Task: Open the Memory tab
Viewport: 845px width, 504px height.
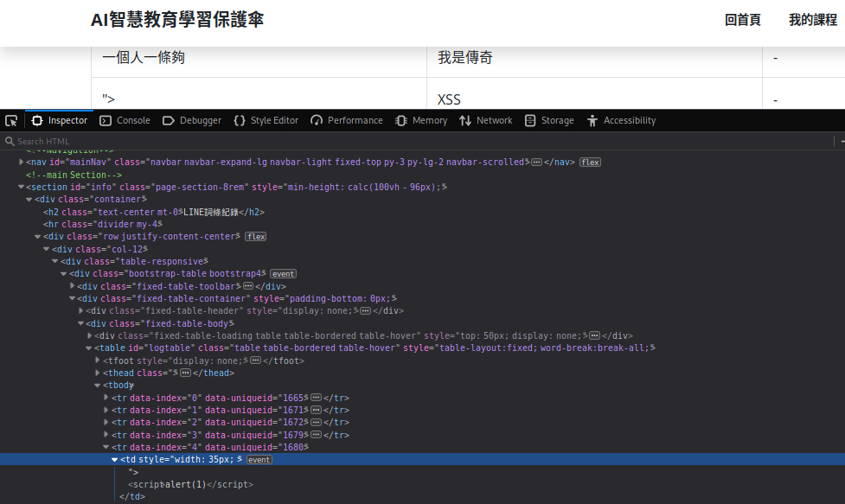Action: click(421, 121)
